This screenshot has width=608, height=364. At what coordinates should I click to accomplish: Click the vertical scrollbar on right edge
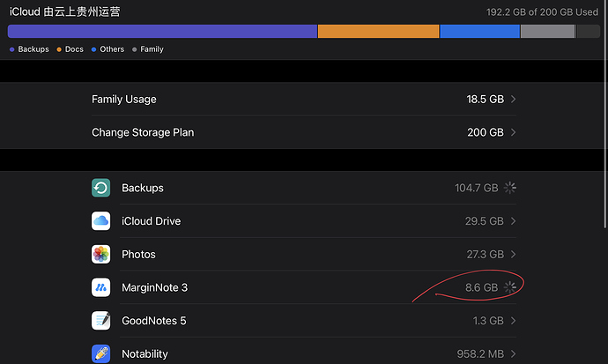605,115
